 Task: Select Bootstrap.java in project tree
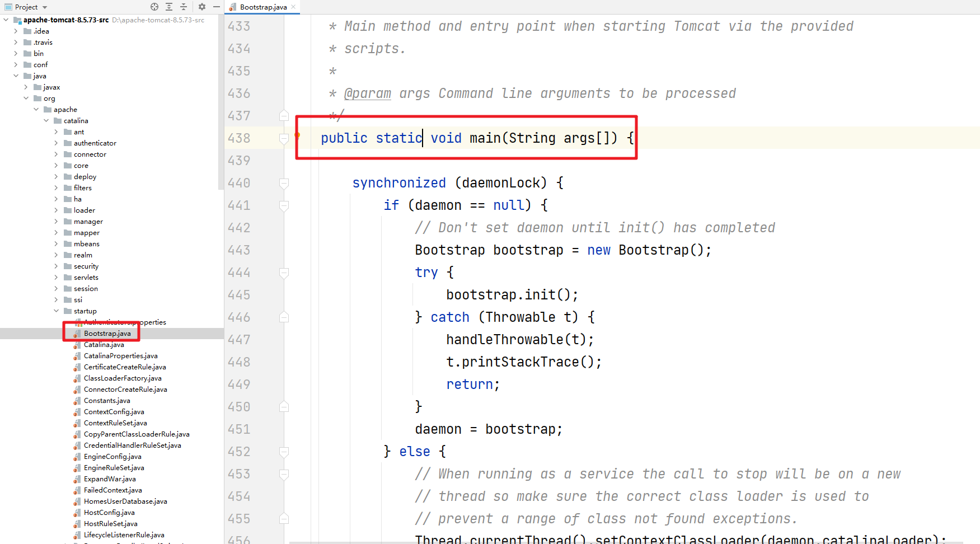click(107, 333)
